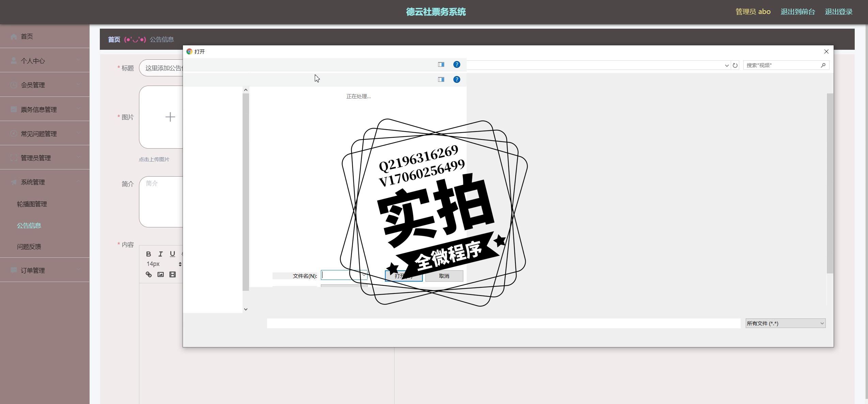Select 公告信息 submenu item
This screenshot has height=404, width=868.
tap(29, 225)
